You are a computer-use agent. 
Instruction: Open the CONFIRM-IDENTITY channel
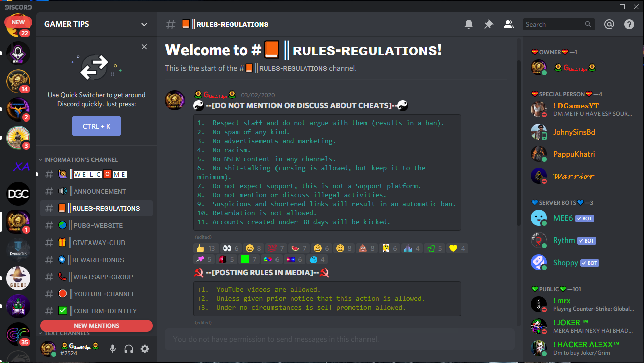(97, 311)
